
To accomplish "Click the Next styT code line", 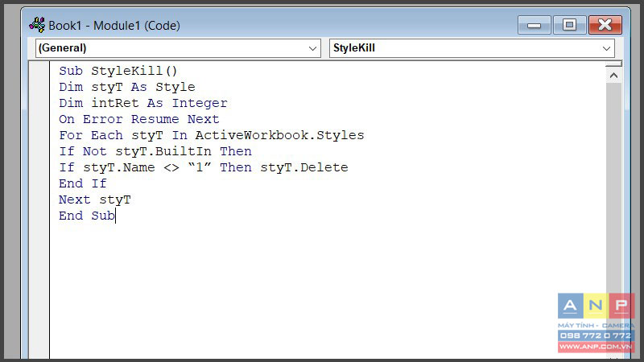I will (94, 200).
